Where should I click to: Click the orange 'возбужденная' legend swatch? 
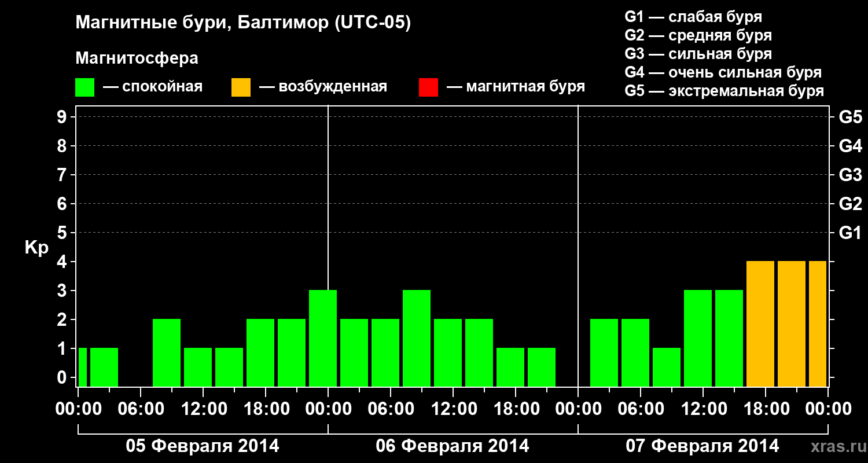[x=241, y=87]
